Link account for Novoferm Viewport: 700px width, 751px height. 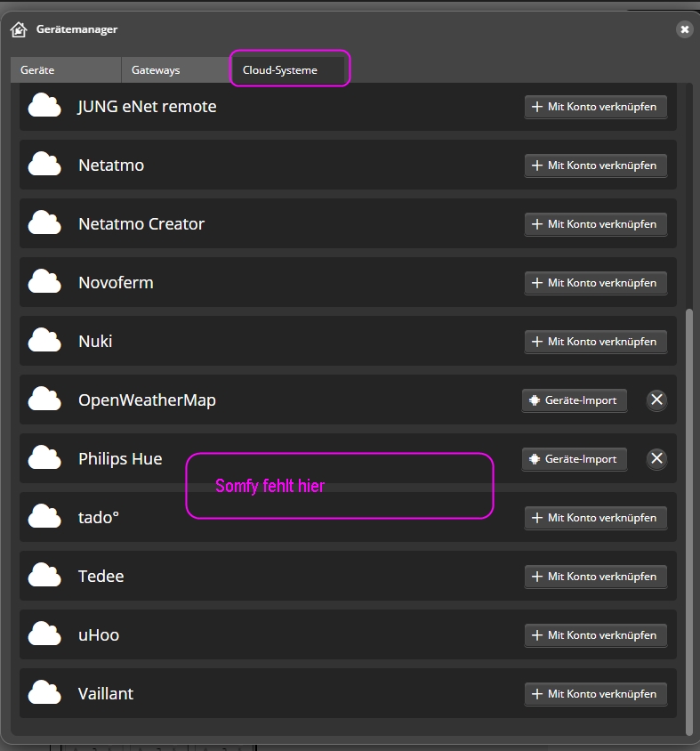[596, 283]
